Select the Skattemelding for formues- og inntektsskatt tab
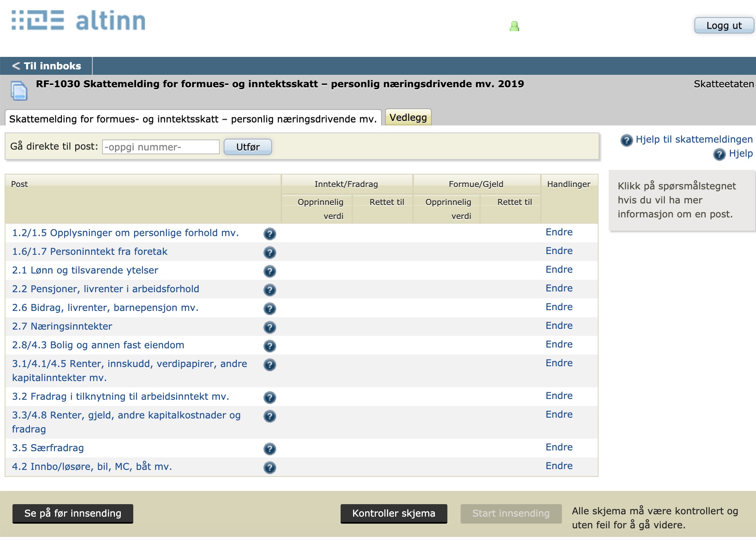Screen dimensions: 756x540 pyautogui.click(x=193, y=119)
